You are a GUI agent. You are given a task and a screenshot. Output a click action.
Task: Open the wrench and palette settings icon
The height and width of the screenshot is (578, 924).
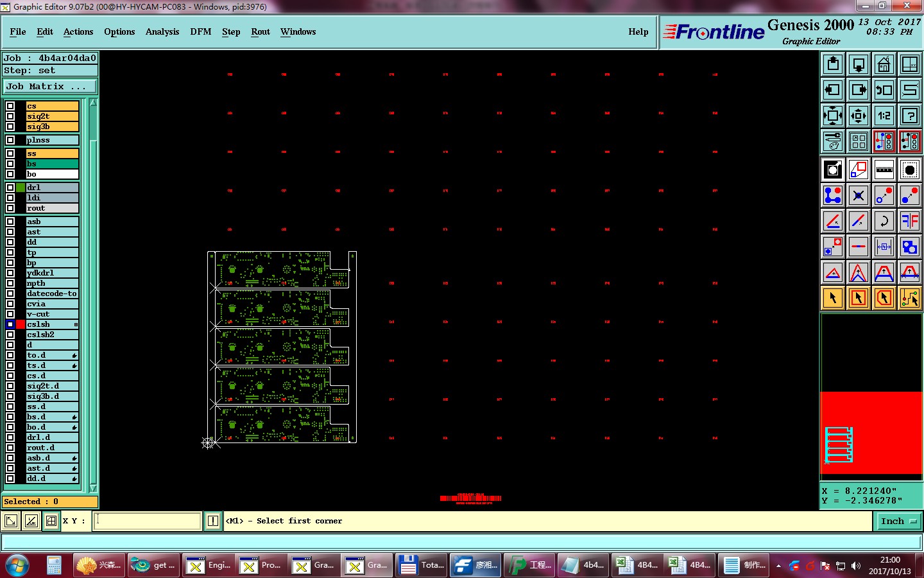tap(833, 141)
